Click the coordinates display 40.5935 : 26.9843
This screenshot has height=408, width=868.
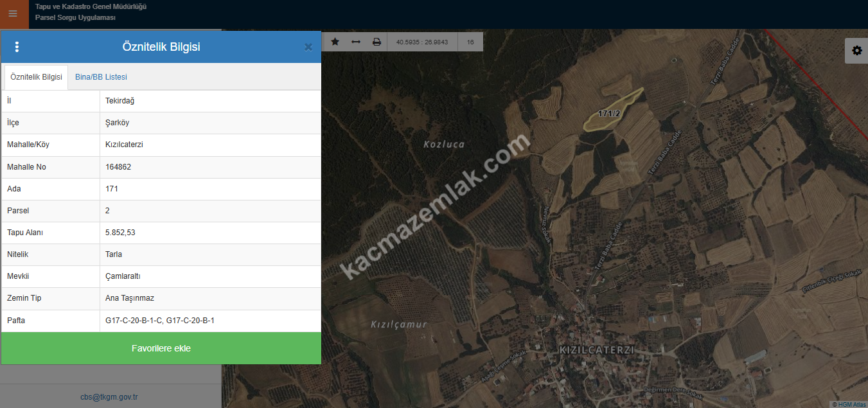(x=422, y=42)
